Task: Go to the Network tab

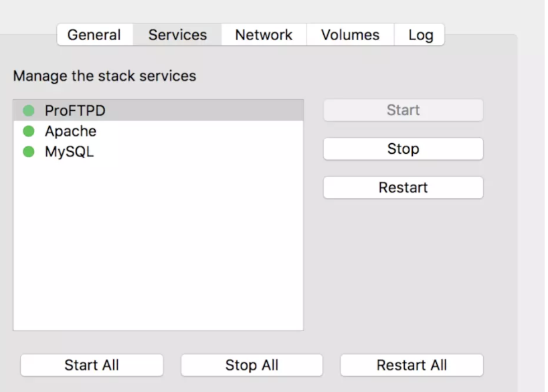Action: [x=264, y=35]
